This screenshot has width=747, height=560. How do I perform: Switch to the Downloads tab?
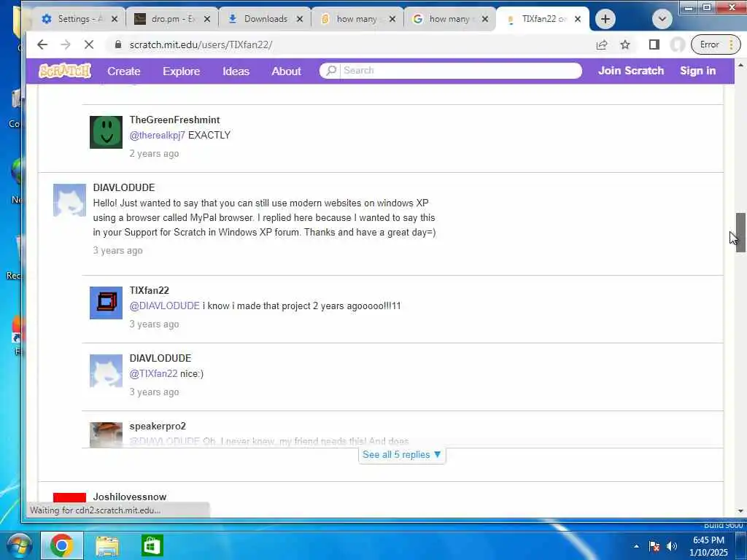pos(264,19)
